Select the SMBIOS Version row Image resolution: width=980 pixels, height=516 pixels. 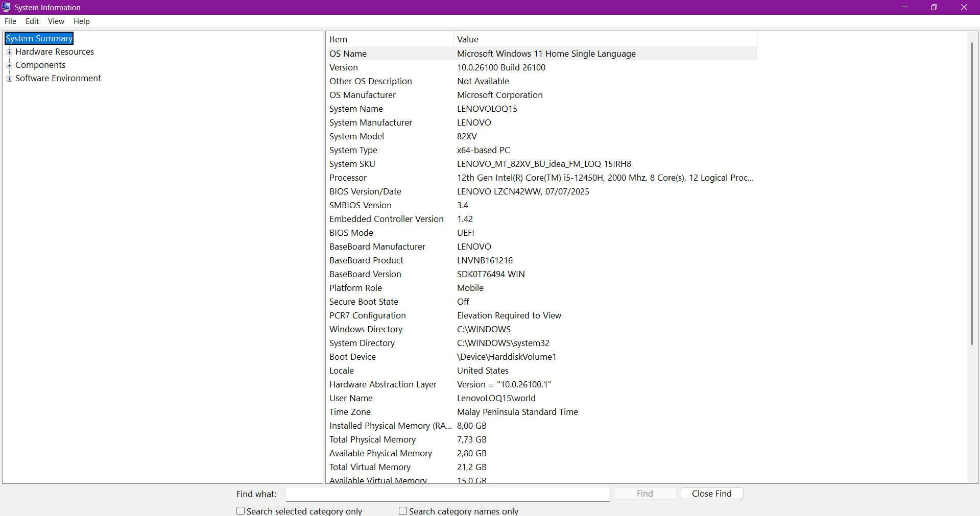click(x=541, y=205)
